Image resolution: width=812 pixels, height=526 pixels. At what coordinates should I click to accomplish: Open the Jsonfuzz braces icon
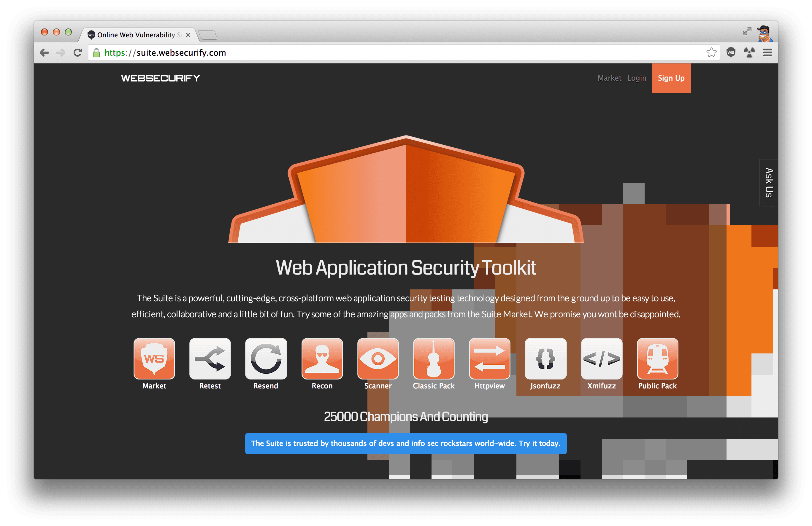click(545, 358)
